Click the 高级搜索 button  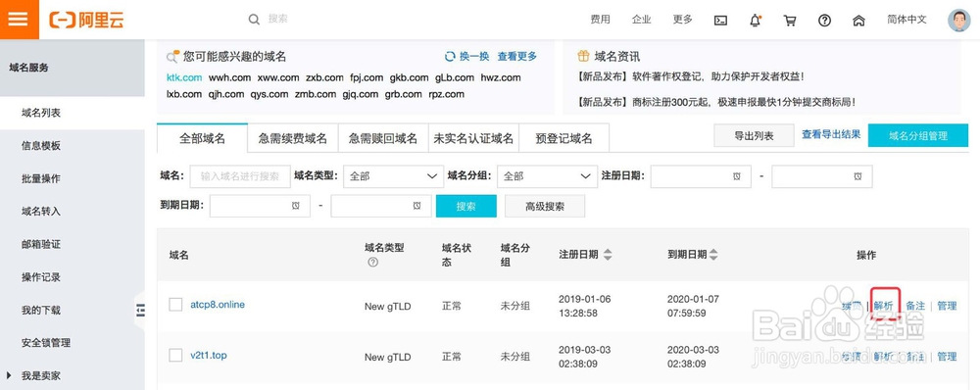coord(545,206)
